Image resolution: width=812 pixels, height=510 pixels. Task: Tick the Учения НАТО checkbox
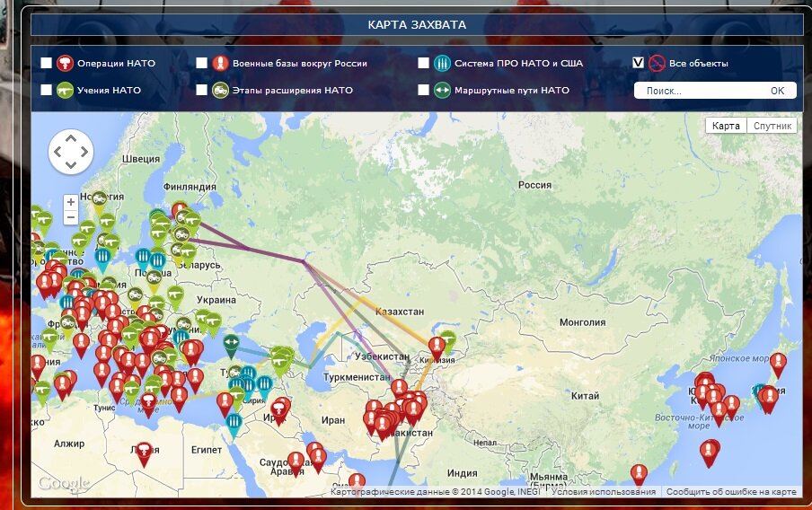coord(46,90)
